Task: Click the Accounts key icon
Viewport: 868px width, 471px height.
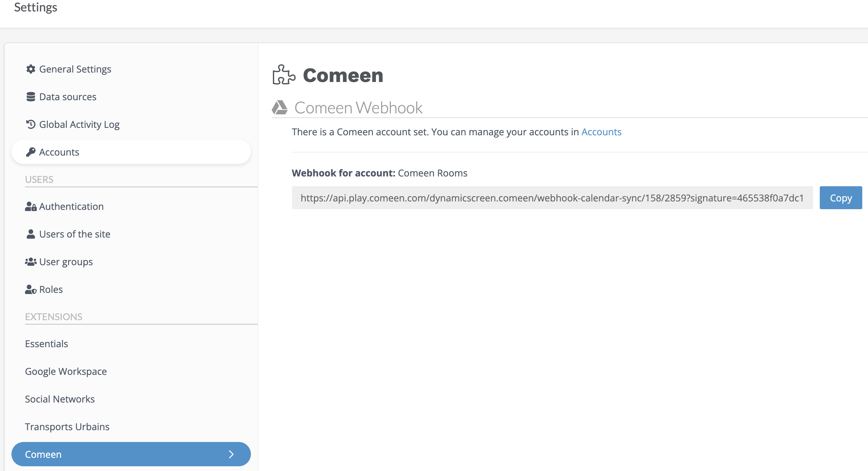Action: (x=31, y=152)
